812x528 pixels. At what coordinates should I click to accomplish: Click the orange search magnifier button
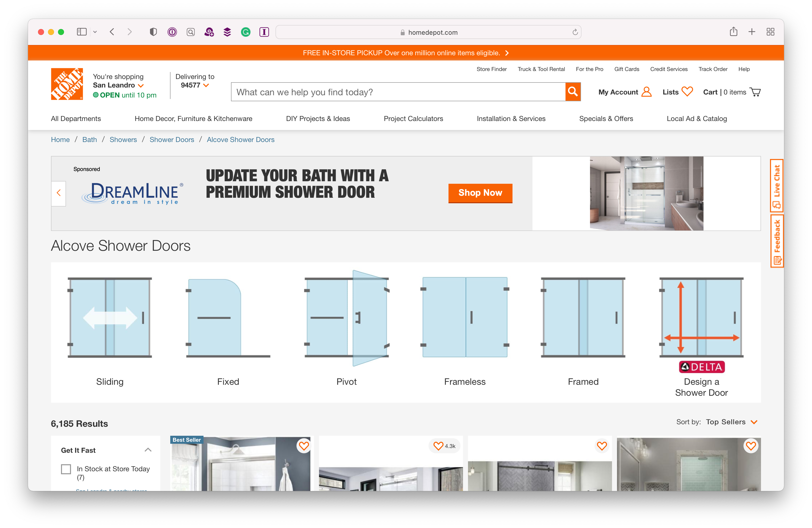coord(573,92)
